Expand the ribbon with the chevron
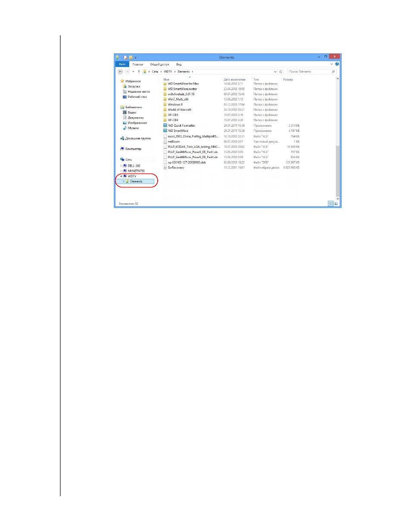This screenshot has width=411, height=532. pos(332,64)
